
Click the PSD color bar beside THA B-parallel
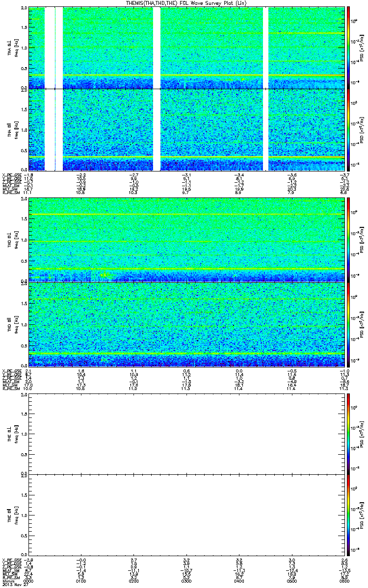coord(349,130)
